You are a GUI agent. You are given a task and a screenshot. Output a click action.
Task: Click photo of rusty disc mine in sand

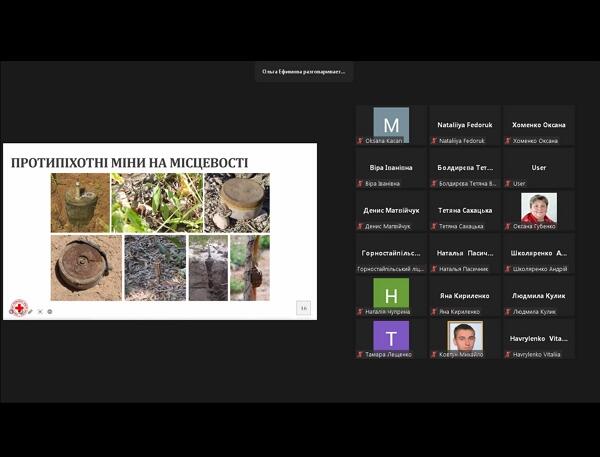[x=86, y=268]
